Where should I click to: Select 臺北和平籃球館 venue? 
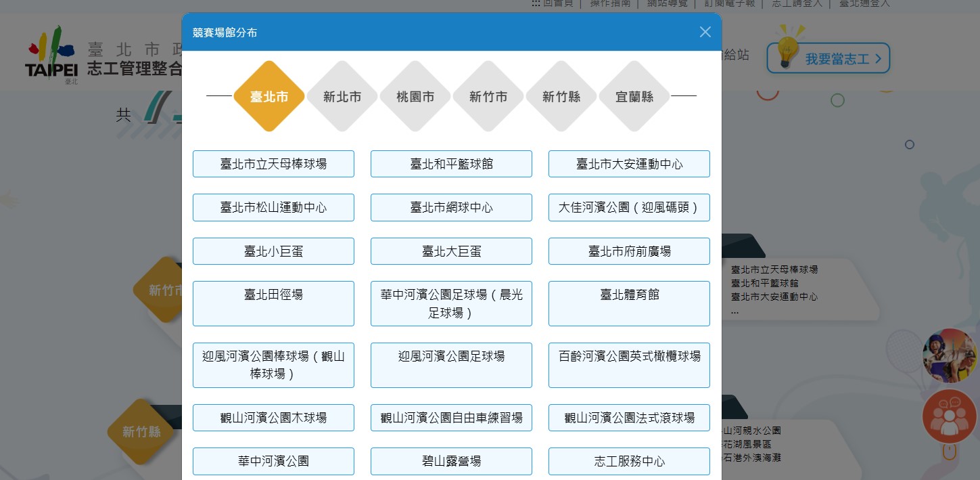451,164
